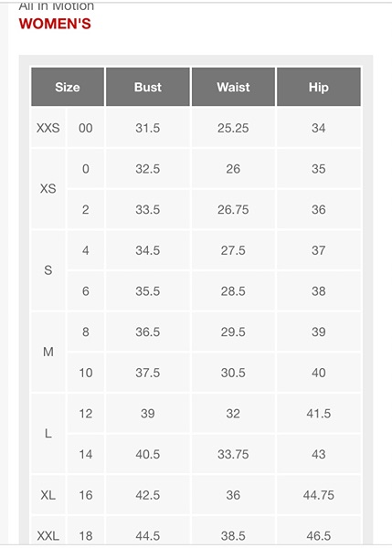Click the hip value 44.75
Viewport: 392px width, 548px height.
tap(319, 495)
